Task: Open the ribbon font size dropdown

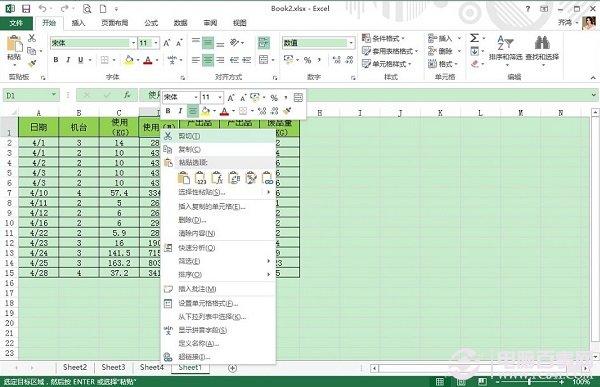Action: pyautogui.click(x=156, y=43)
